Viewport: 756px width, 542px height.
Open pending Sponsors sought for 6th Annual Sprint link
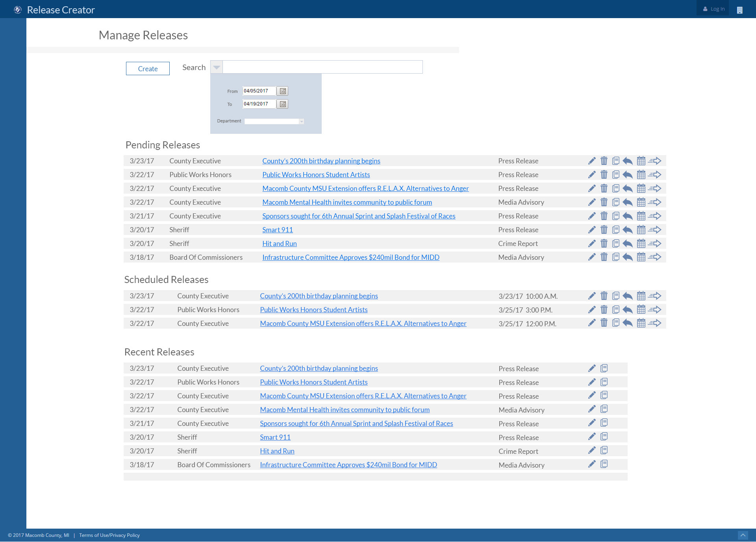[x=358, y=216]
